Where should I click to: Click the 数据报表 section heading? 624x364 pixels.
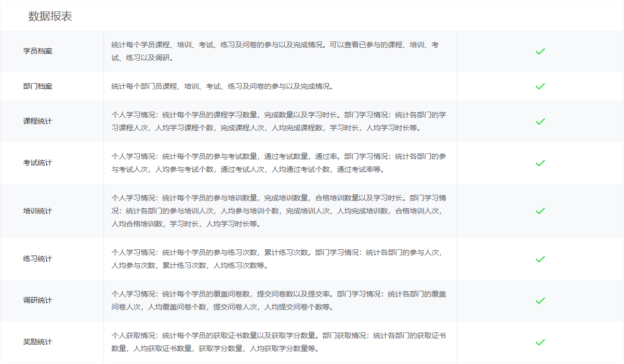coord(50,16)
